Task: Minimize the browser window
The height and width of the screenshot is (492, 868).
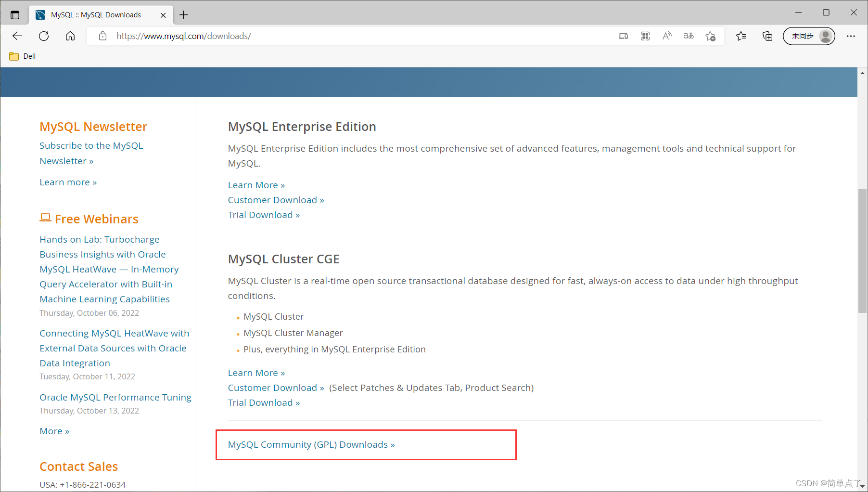Action: [799, 13]
